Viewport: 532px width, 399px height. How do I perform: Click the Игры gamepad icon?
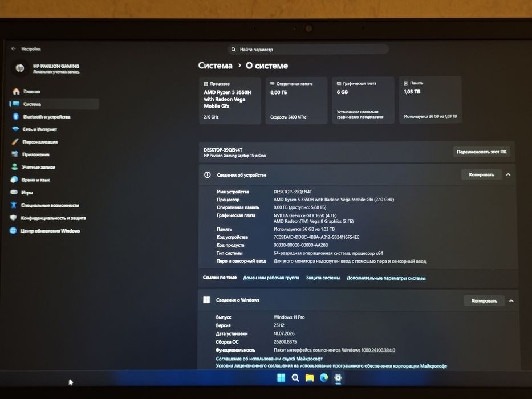point(14,192)
